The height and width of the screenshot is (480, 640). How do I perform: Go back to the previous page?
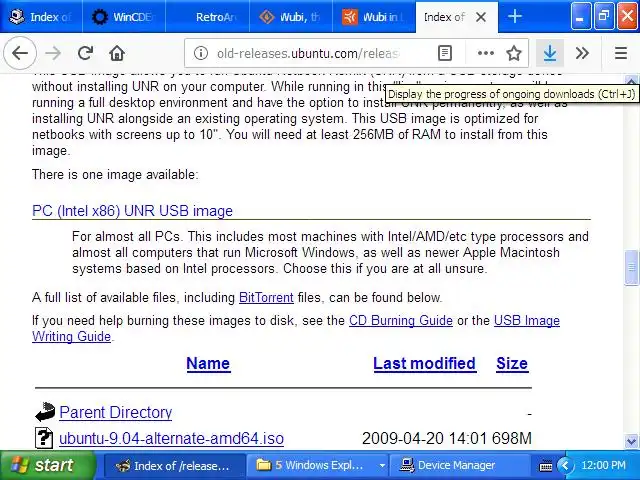click(x=20, y=53)
